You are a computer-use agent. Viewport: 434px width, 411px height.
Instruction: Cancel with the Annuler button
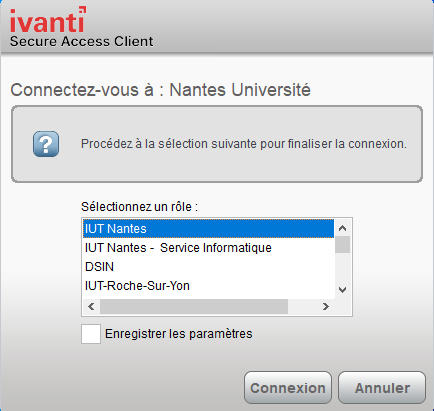(x=382, y=388)
